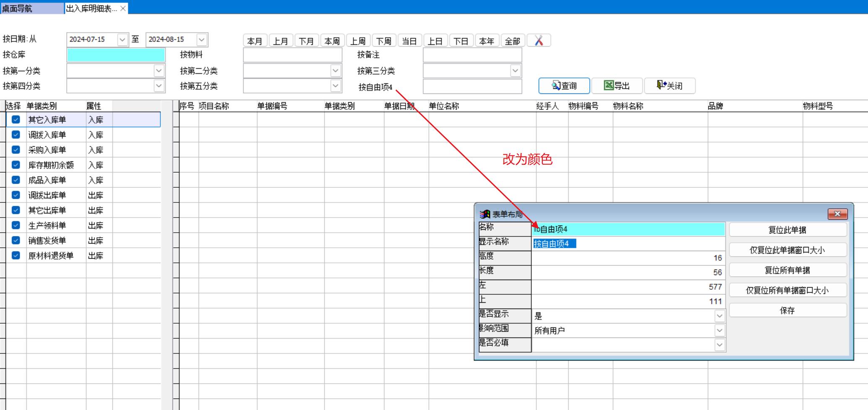Click the 表单布局 dialog title icon

coord(485,214)
